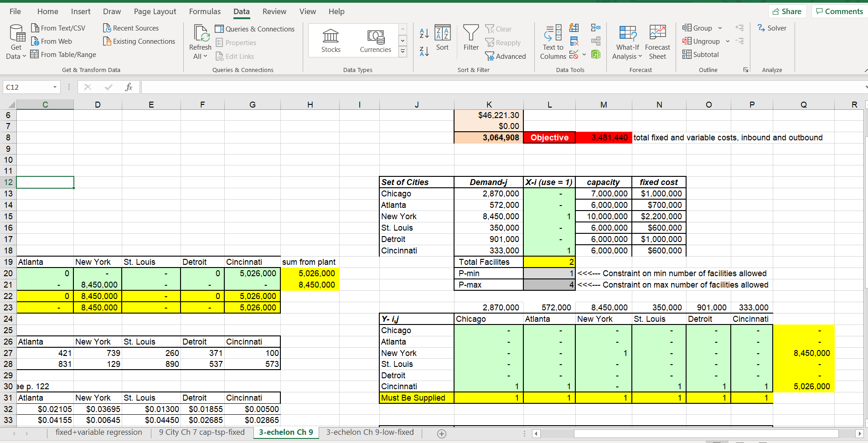Click the Ungroup outline button

click(701, 41)
